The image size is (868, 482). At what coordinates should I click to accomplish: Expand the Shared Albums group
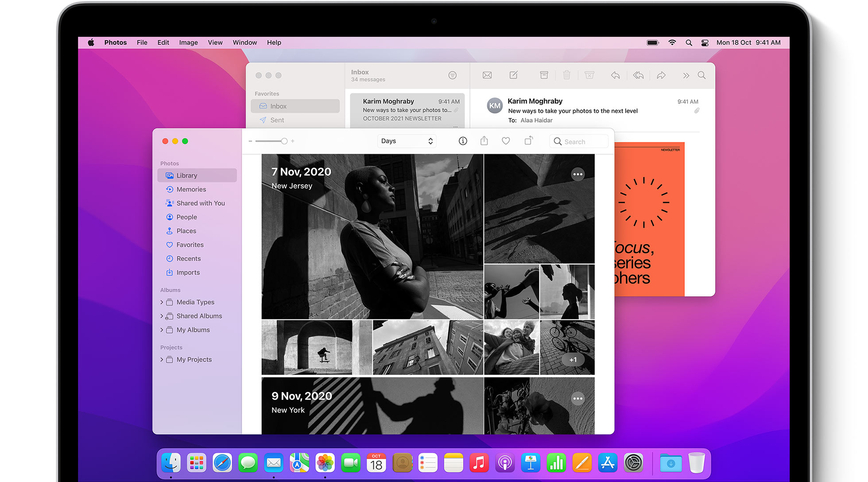point(162,316)
